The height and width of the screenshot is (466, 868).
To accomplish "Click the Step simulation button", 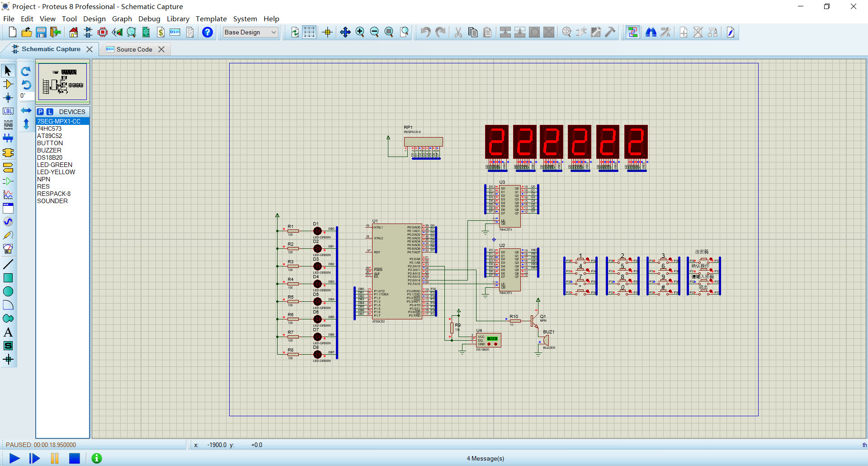I will [34, 458].
